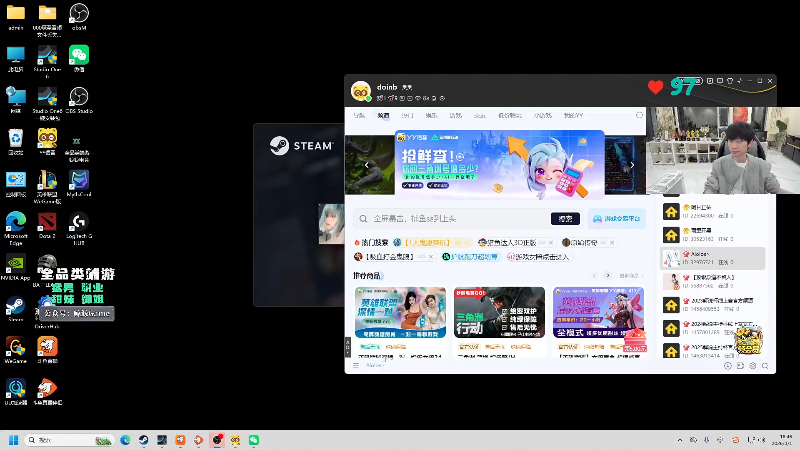Show previous page of ranked products
This screenshot has width=800, height=450.
pyautogui.click(x=594, y=276)
